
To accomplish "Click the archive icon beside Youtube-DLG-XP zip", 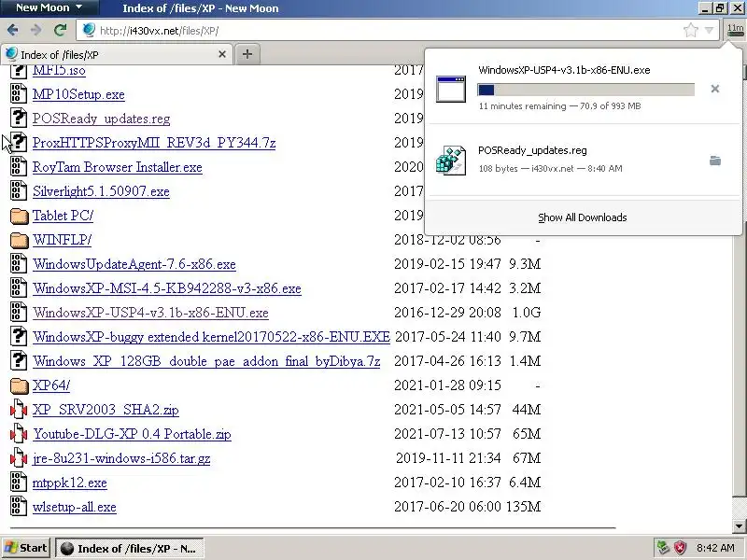I will 18,434.
